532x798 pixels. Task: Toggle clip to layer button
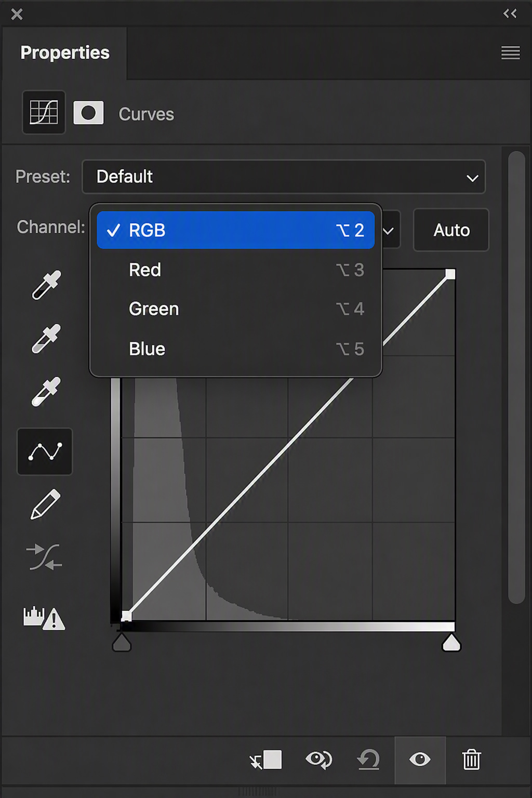point(265,760)
